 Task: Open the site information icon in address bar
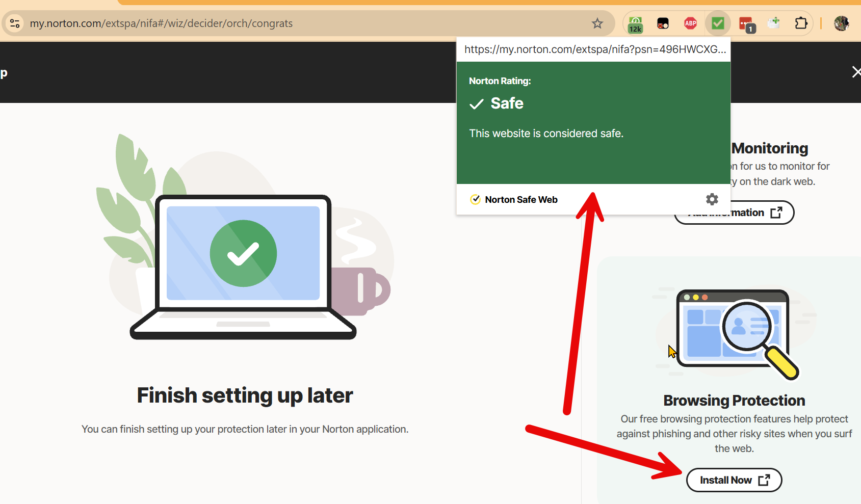tap(15, 23)
